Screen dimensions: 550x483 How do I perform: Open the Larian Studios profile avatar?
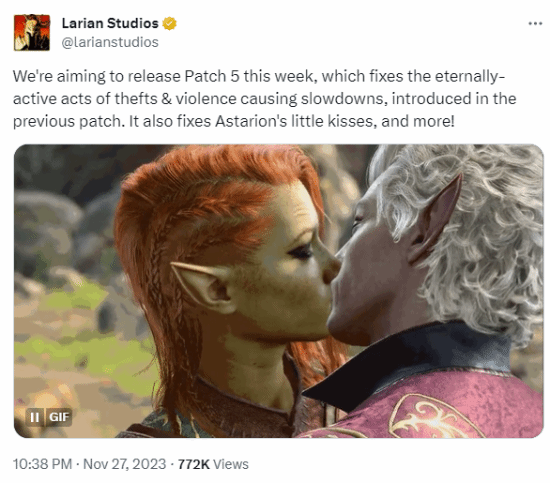click(x=32, y=32)
